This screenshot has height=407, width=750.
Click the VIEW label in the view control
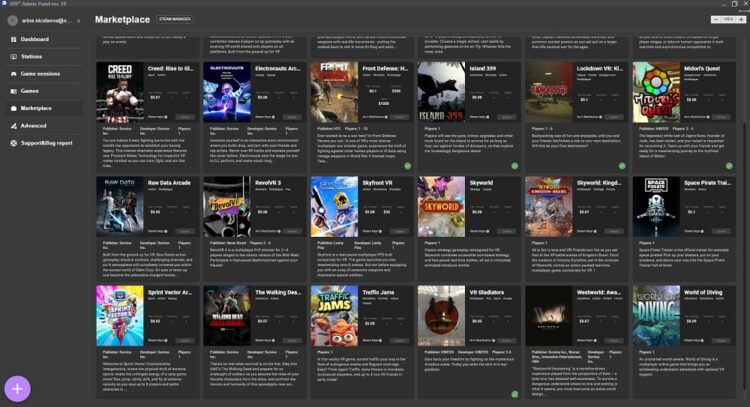click(x=728, y=20)
